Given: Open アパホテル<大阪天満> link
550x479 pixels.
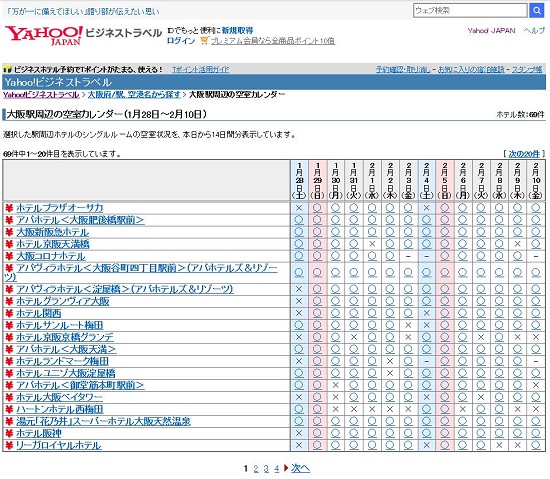Looking at the screenshot, I should click(66, 349).
